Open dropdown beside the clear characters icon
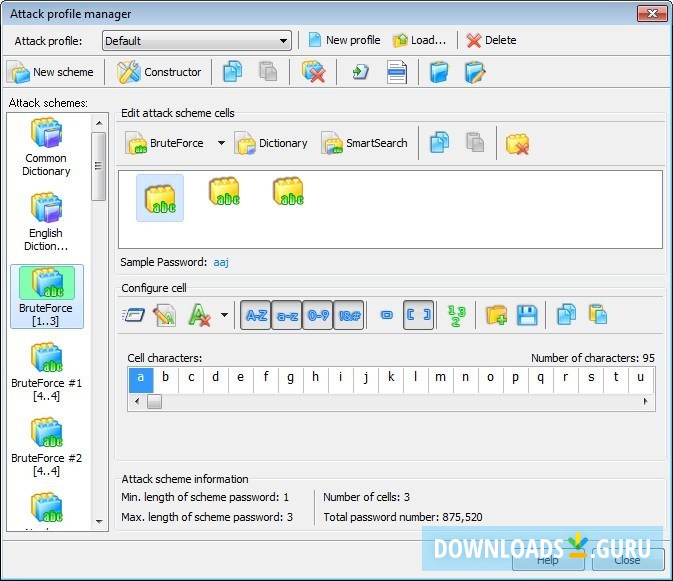 click(x=224, y=315)
